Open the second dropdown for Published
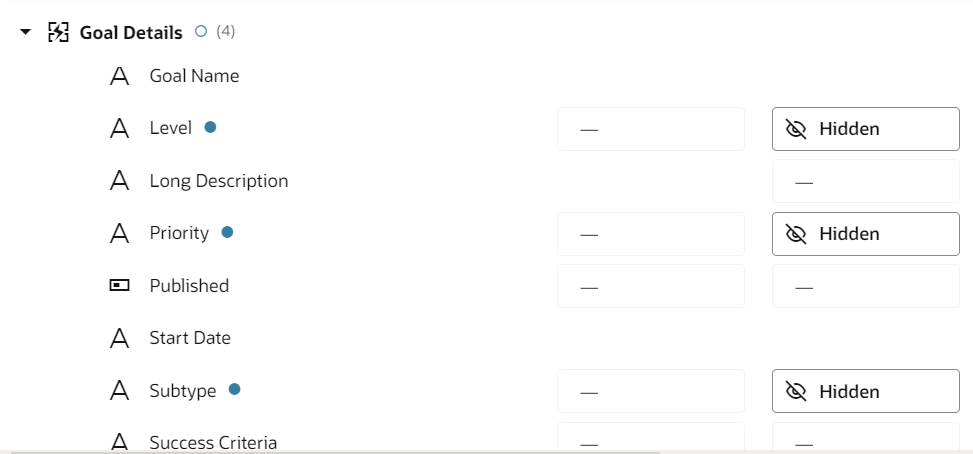The height and width of the screenshot is (454, 973). tap(866, 286)
